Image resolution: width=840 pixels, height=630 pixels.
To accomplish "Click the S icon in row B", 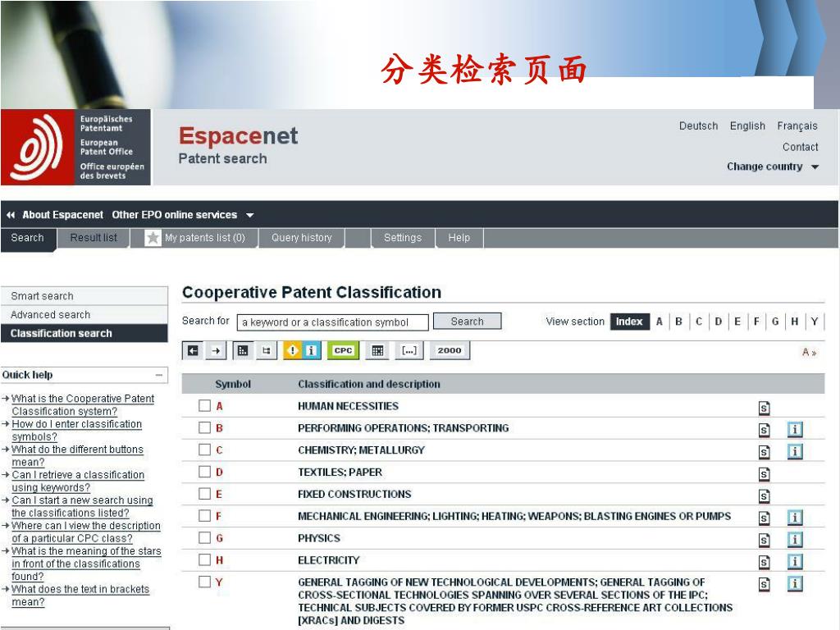I will pos(765,430).
